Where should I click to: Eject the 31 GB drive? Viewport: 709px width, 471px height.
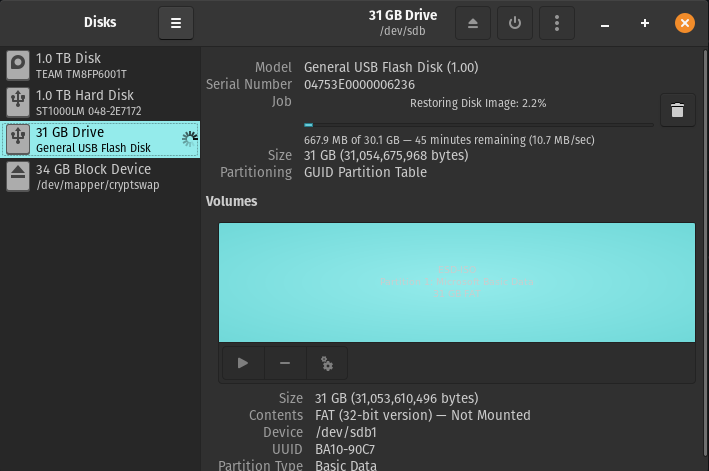(473, 23)
